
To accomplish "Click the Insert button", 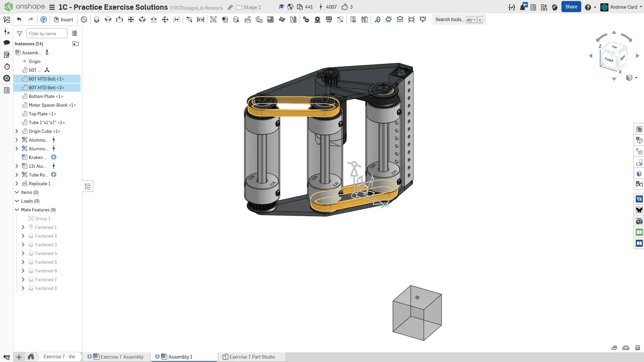I will [x=63, y=19].
